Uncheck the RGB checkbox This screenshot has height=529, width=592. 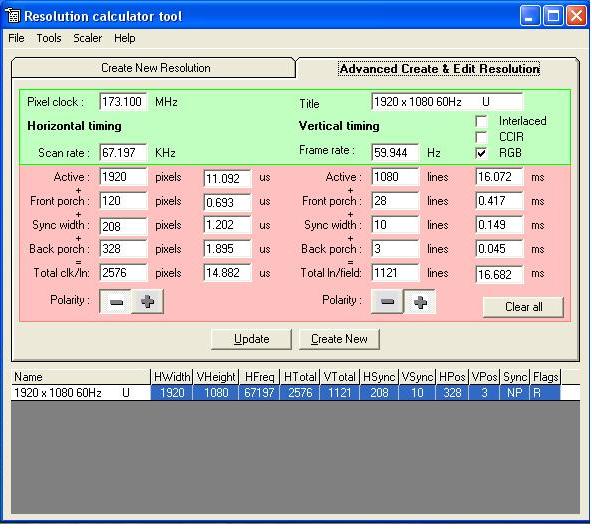481,153
